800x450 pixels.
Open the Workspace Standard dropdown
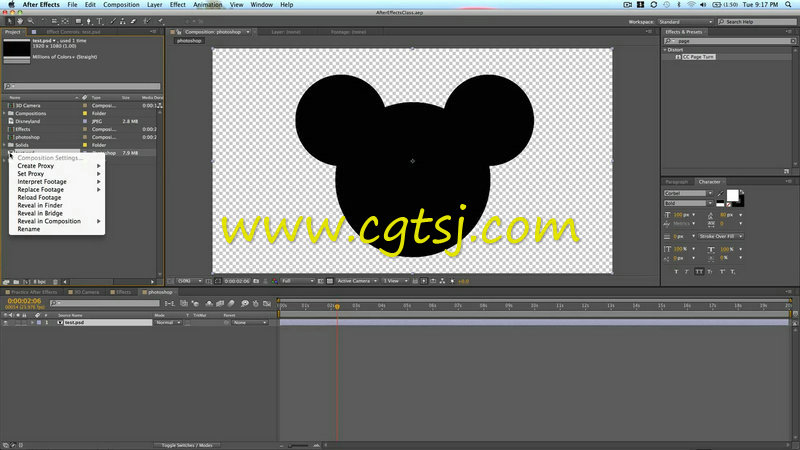coord(686,22)
